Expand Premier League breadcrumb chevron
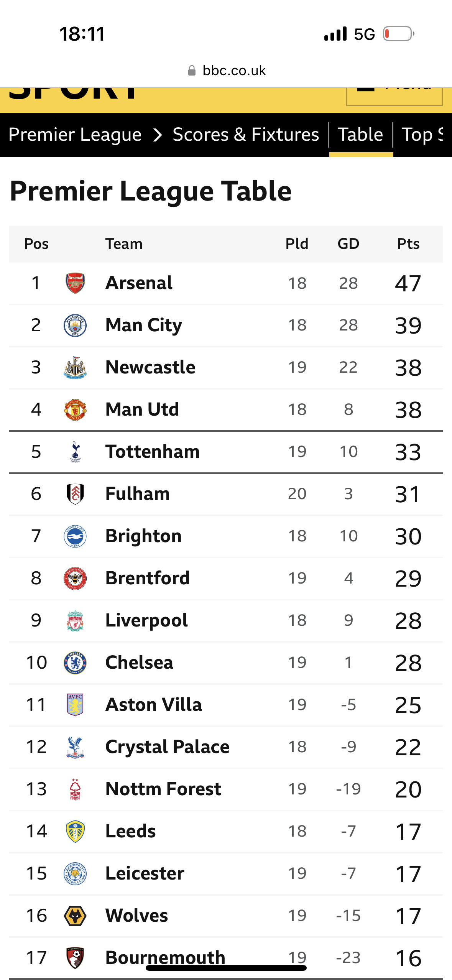This screenshot has width=452, height=980. pyautogui.click(x=157, y=135)
